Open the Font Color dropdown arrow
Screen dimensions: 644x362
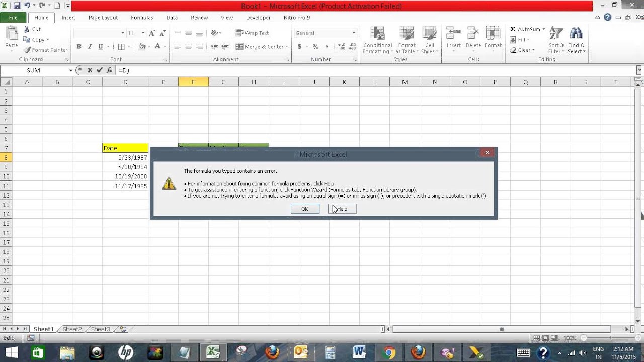[x=165, y=47]
